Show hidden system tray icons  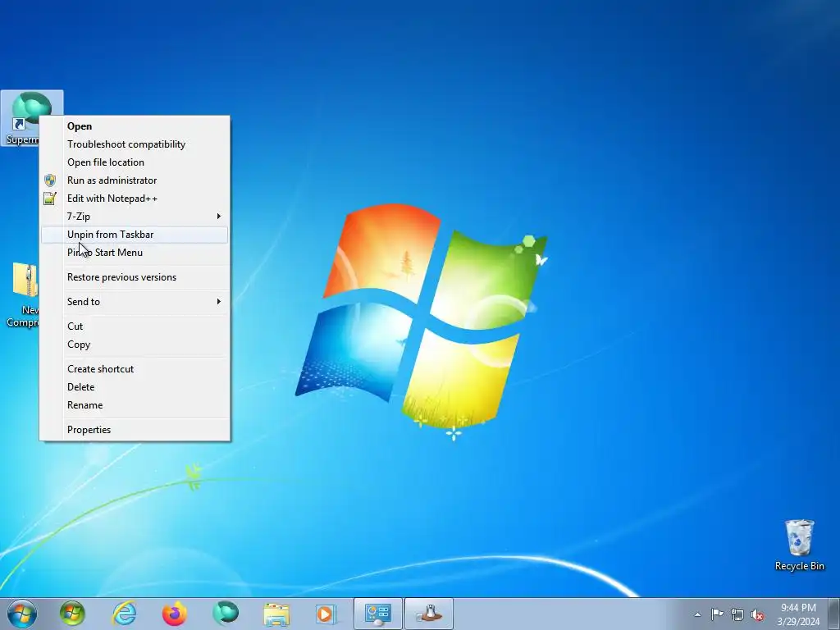(697, 614)
